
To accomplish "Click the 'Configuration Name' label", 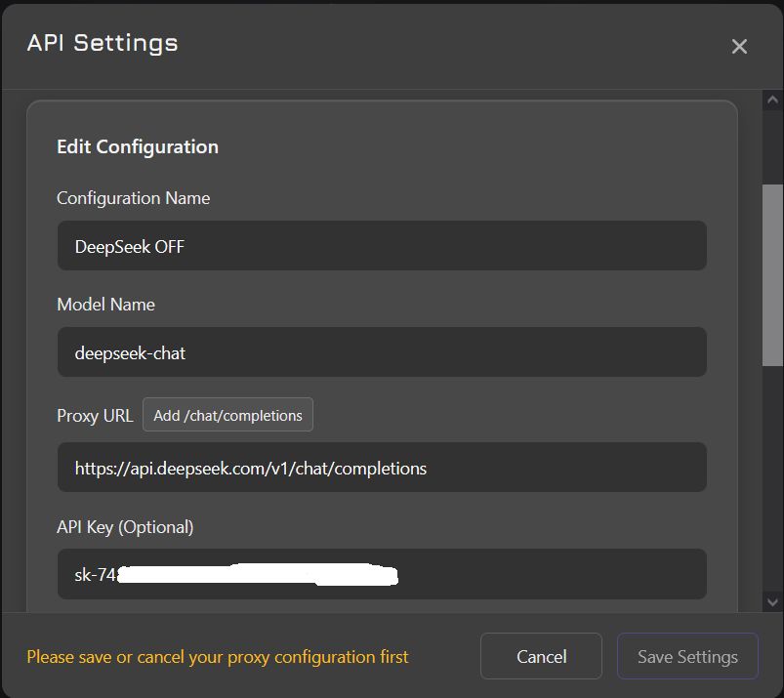I will point(133,198).
